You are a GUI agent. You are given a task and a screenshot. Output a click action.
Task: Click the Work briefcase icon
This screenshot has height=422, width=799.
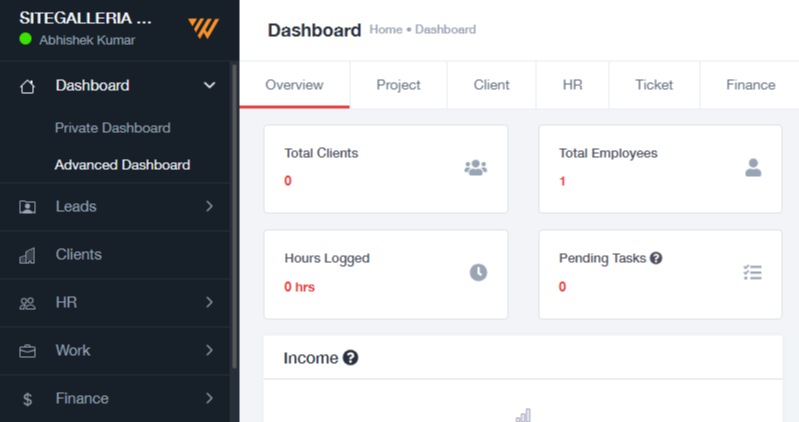[28, 352]
